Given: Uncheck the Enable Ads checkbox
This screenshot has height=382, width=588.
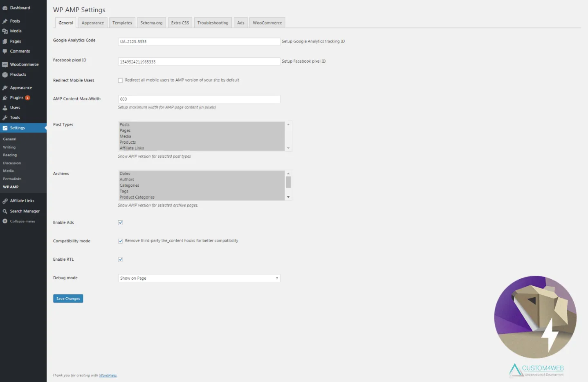Looking at the screenshot, I should (120, 223).
